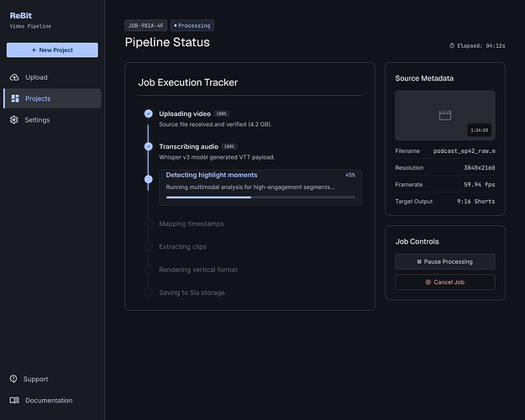Click the pending circle for Saving to Sia
The image size is (525, 420).
point(149,292)
